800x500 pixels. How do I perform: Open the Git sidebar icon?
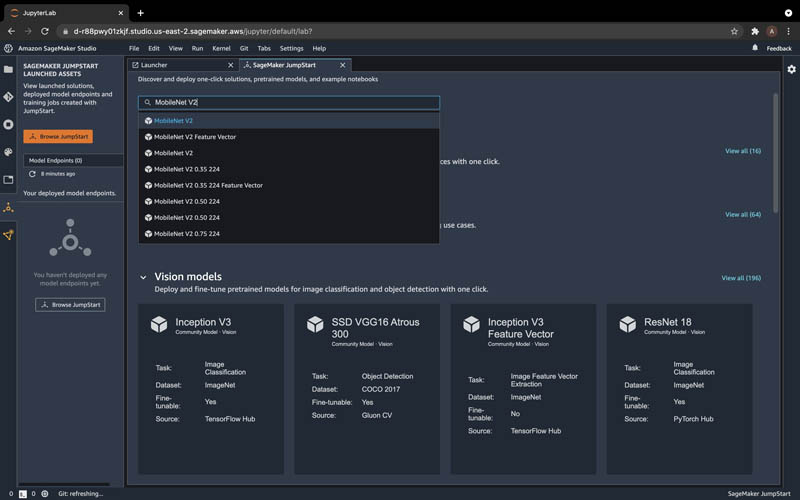pyautogui.click(x=8, y=97)
